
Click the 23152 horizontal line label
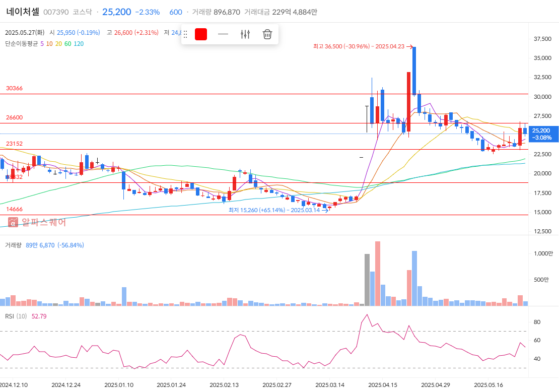pyautogui.click(x=14, y=144)
